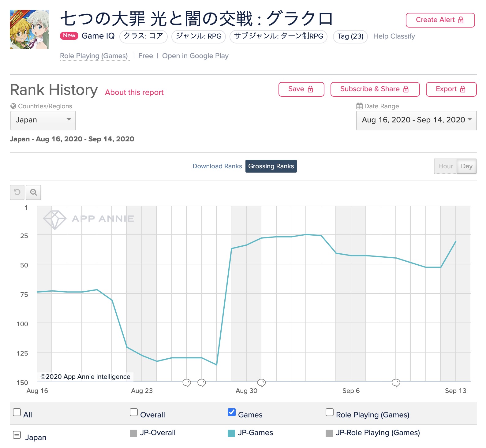This screenshot has height=448, width=486.
Task: Select Day granularity
Action: click(467, 166)
